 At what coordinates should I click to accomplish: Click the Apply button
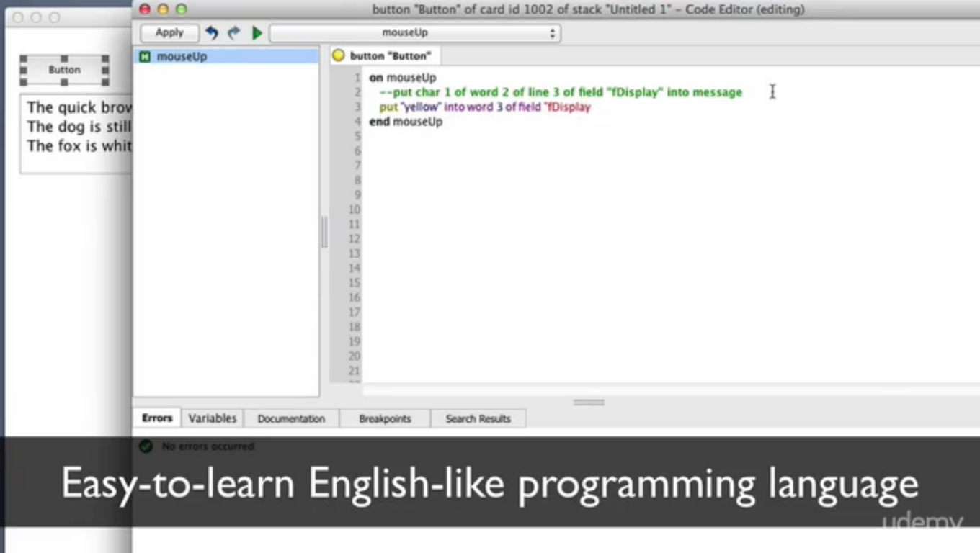click(x=169, y=33)
